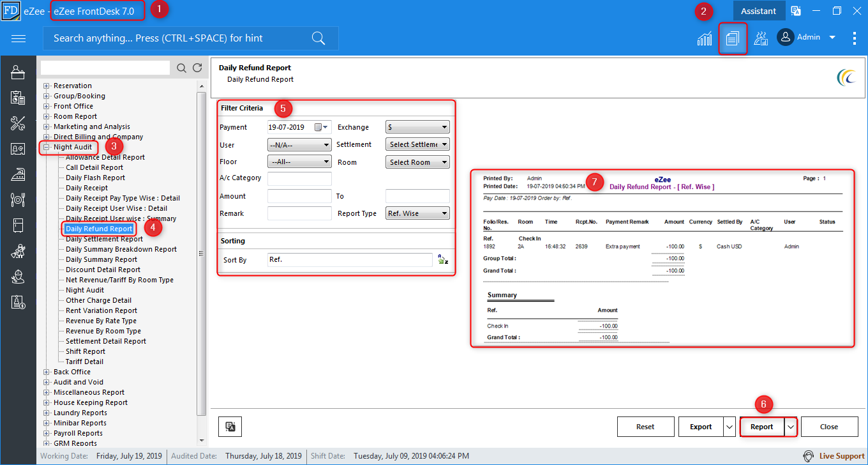Viewport: 868px width, 465px height.
Task: Click the translate button at bottom left
Action: coord(230,427)
